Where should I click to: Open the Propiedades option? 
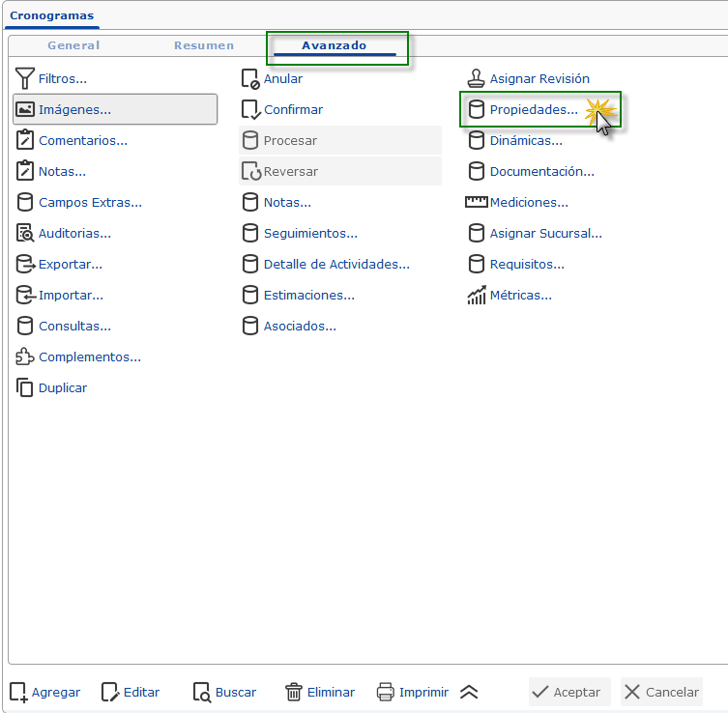click(x=533, y=109)
